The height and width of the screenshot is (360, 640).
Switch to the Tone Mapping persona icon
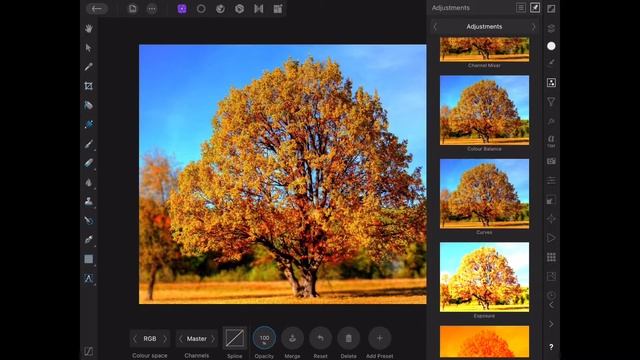click(259, 9)
